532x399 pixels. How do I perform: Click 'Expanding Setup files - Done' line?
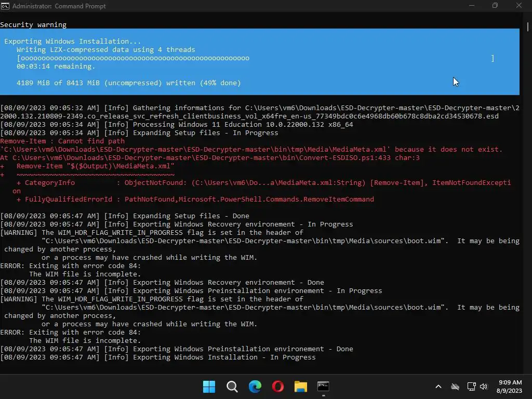pyautogui.click(x=125, y=216)
